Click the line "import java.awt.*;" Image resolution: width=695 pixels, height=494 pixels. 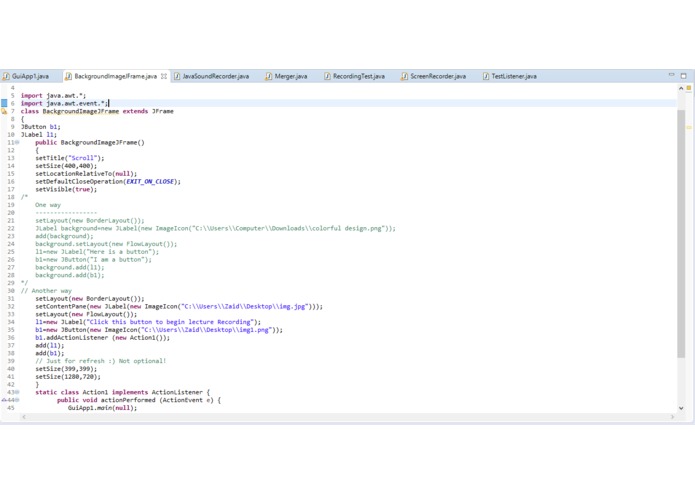[53, 96]
